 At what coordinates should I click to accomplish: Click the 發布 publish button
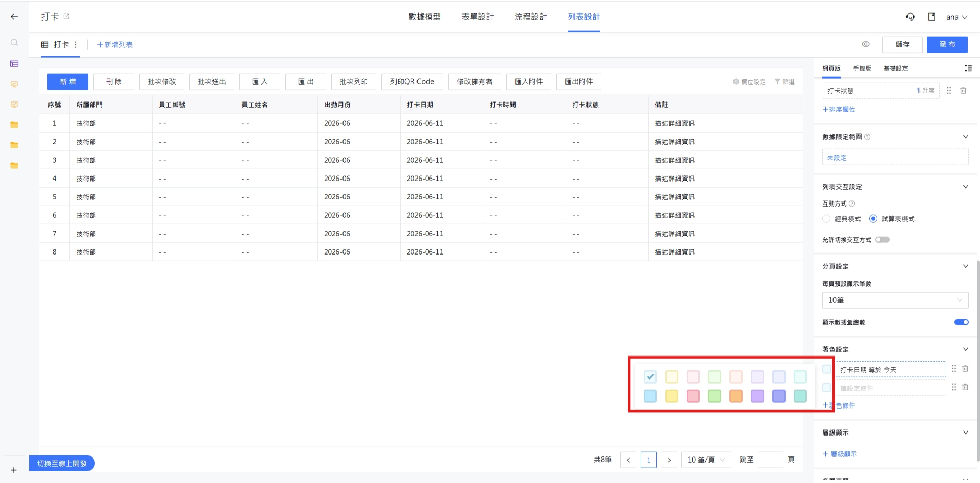tap(947, 44)
